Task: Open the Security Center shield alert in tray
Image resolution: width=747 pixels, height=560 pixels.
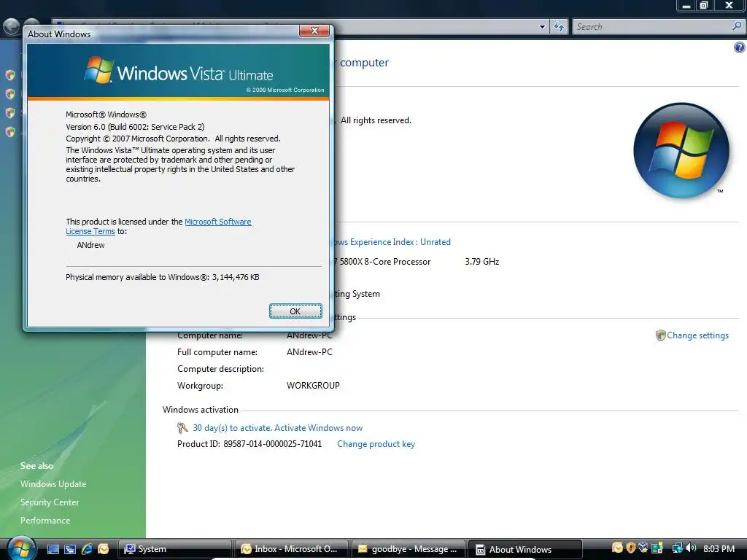Action: 631,548
